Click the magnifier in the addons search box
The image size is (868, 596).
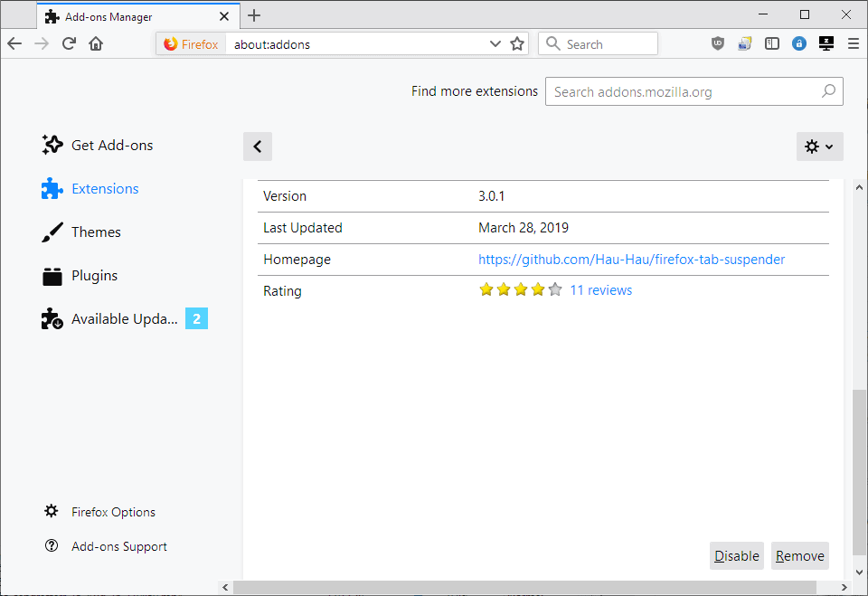(828, 91)
